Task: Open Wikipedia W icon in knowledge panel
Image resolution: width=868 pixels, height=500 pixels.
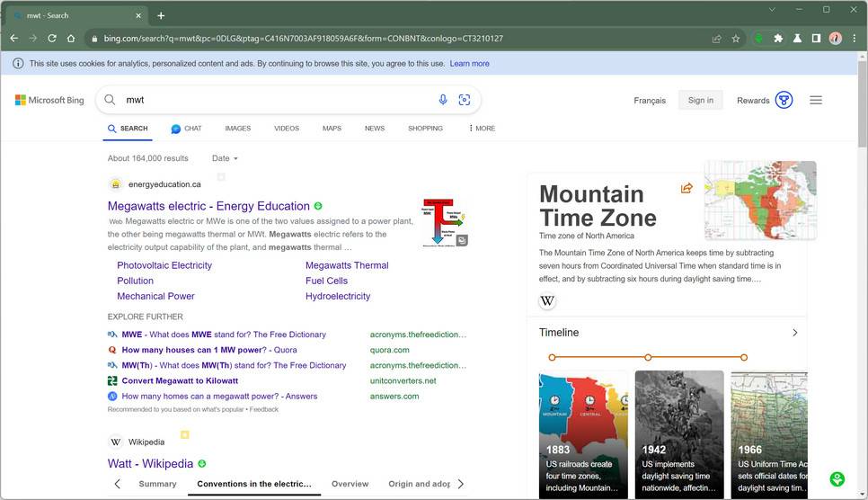Action: coord(547,301)
